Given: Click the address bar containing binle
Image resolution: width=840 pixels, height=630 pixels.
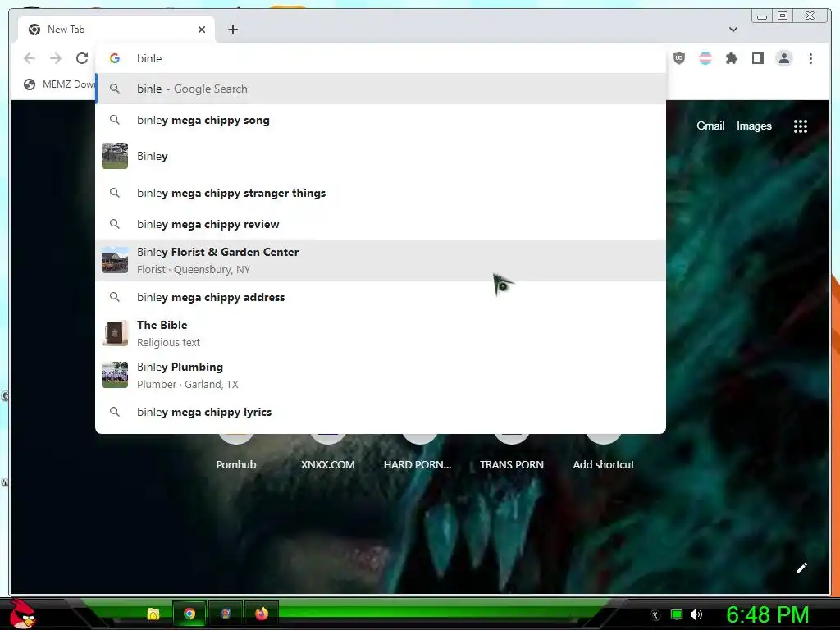Looking at the screenshot, I should (x=381, y=58).
